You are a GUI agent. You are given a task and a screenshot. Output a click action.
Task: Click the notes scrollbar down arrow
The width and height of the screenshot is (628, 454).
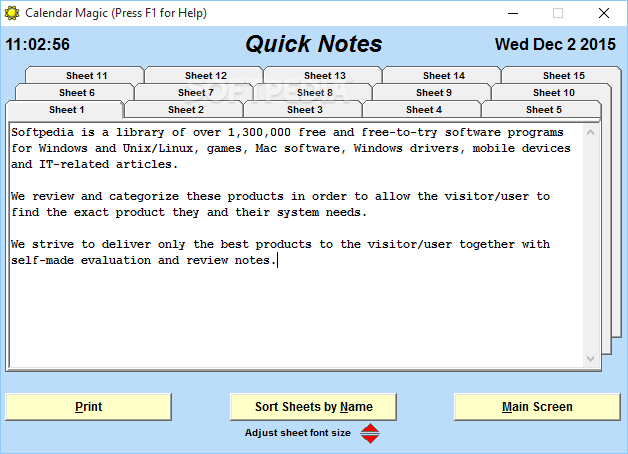(x=590, y=359)
